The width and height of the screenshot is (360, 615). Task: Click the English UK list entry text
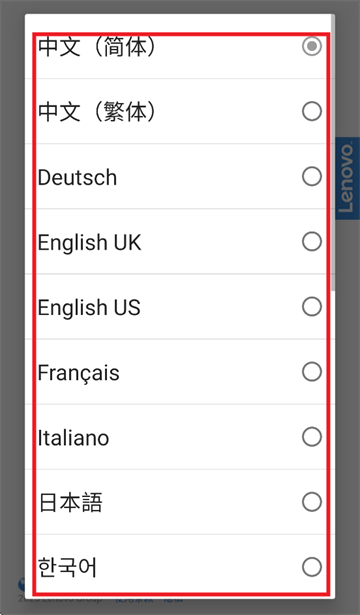(89, 242)
